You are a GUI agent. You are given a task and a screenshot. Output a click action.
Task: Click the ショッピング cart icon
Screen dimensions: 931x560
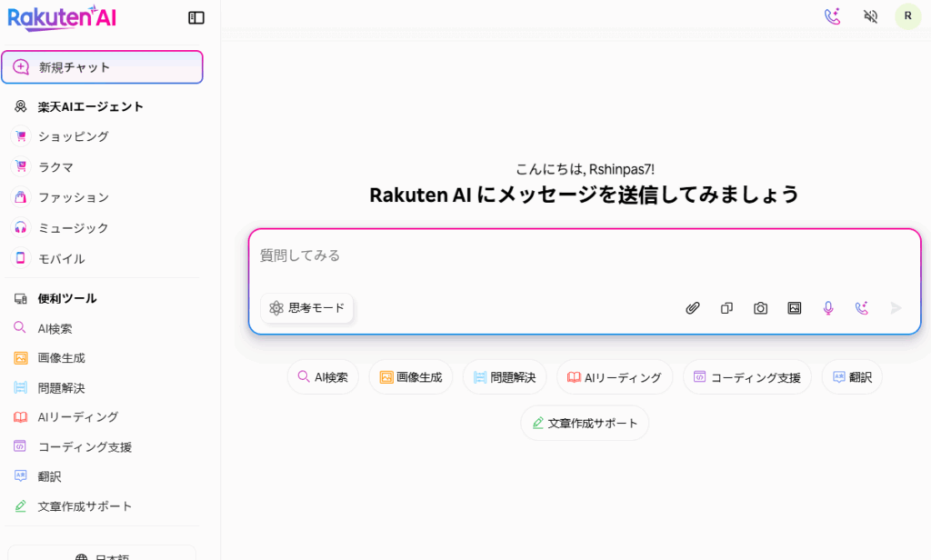click(21, 136)
